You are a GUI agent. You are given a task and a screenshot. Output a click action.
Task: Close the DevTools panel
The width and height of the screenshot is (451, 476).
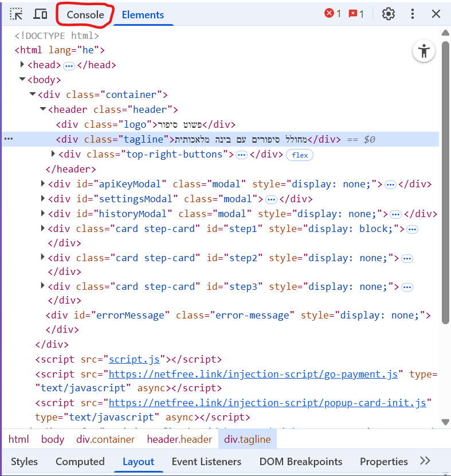click(x=436, y=14)
